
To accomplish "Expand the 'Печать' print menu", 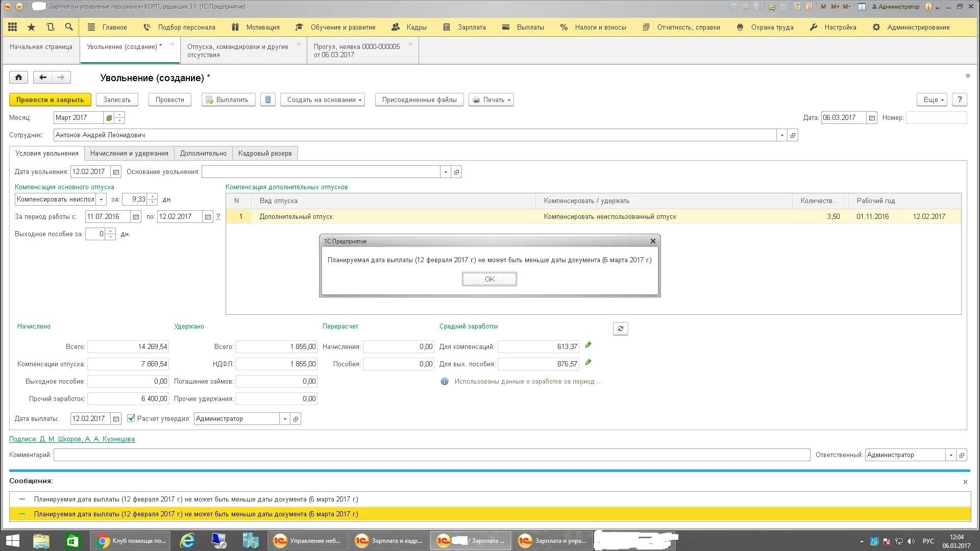I will (491, 99).
